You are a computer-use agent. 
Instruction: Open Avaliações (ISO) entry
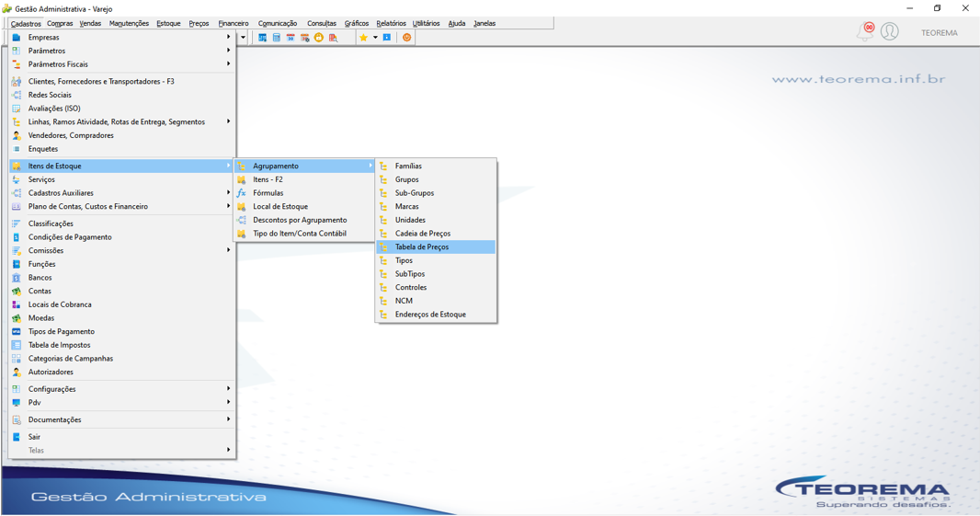click(122, 109)
